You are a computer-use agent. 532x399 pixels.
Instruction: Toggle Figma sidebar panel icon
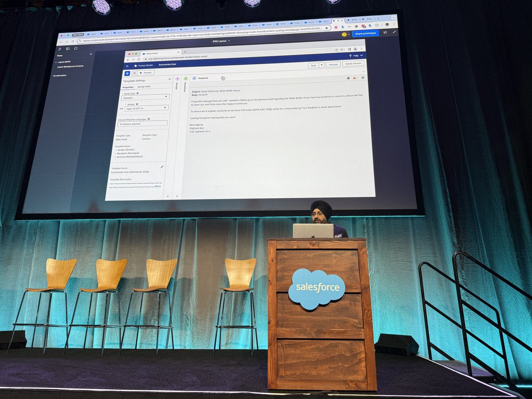(68, 48)
